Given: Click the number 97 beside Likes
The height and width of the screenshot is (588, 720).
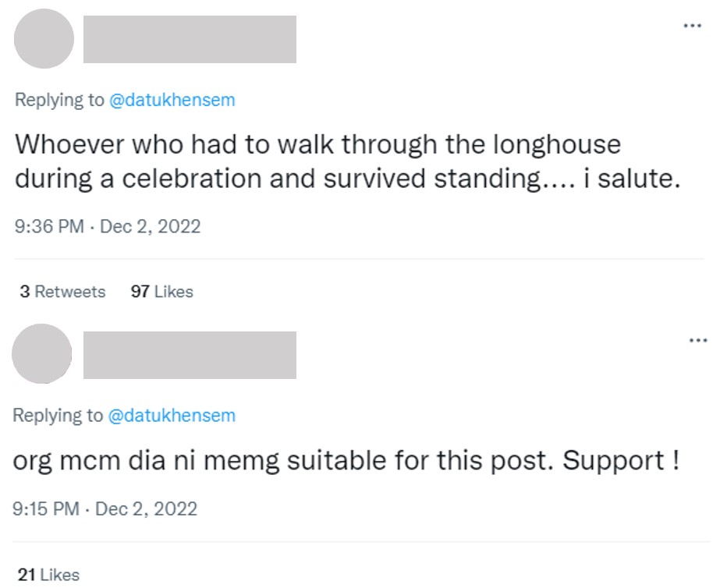Looking at the screenshot, I should (x=140, y=292).
